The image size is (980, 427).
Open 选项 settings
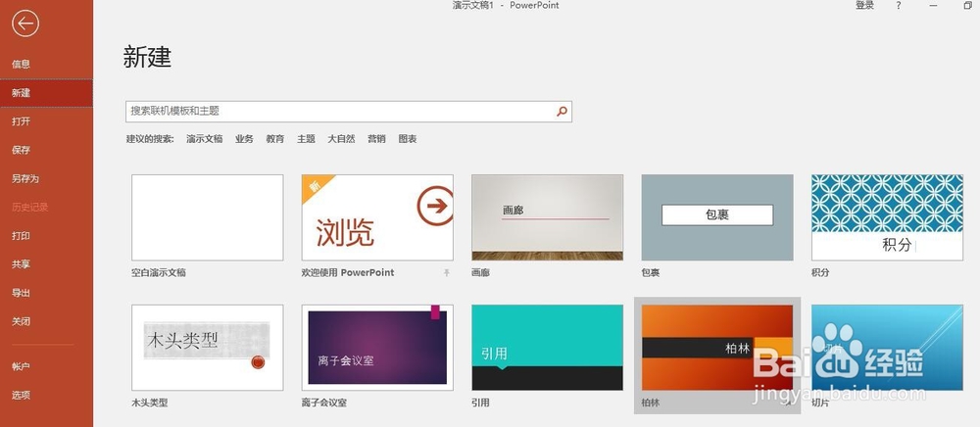46,395
